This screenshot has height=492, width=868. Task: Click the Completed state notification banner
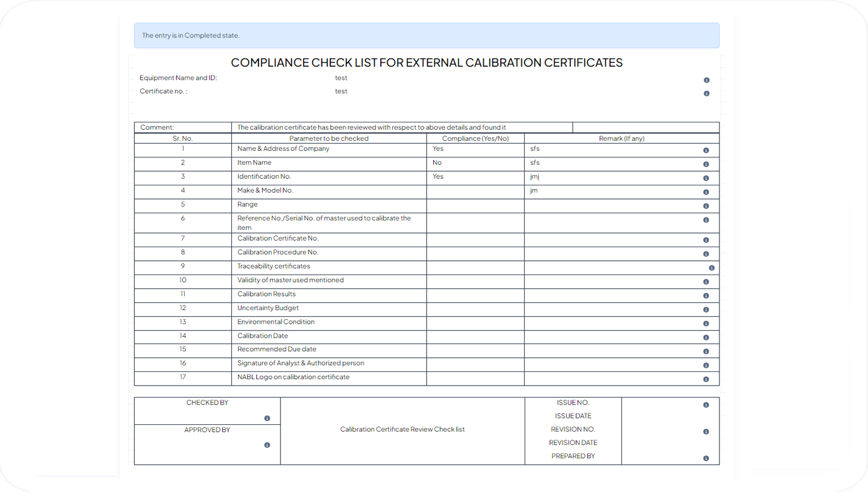[x=427, y=36]
